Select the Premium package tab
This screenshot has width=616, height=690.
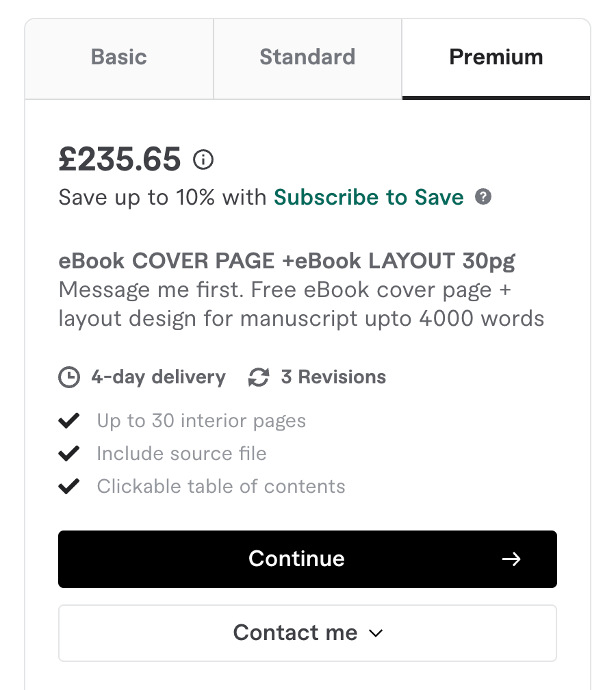(496, 59)
